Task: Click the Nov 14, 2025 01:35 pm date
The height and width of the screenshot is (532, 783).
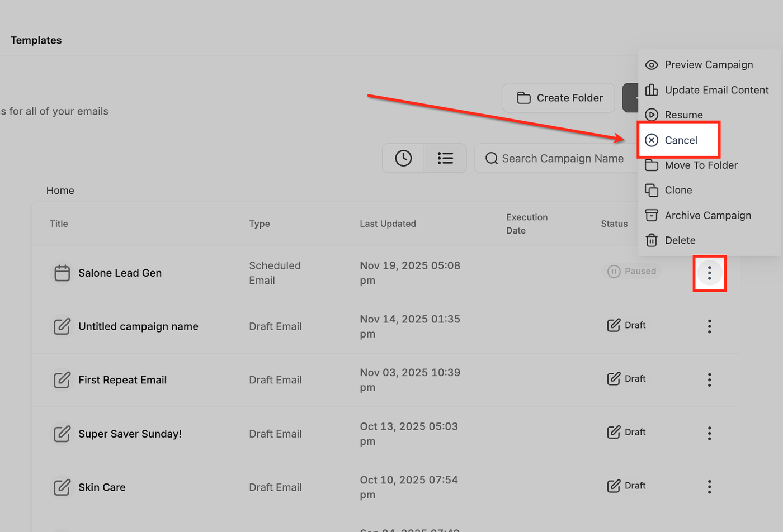Action: 410,326
